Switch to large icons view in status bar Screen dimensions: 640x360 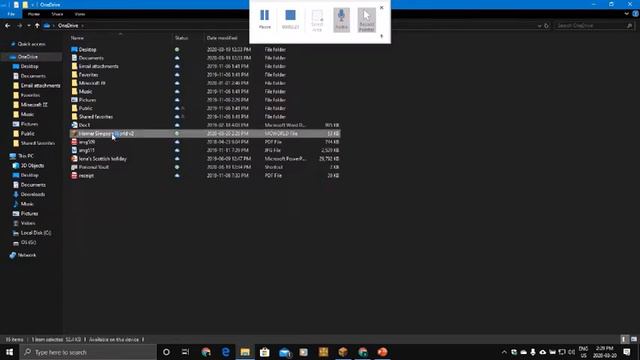tap(633, 340)
